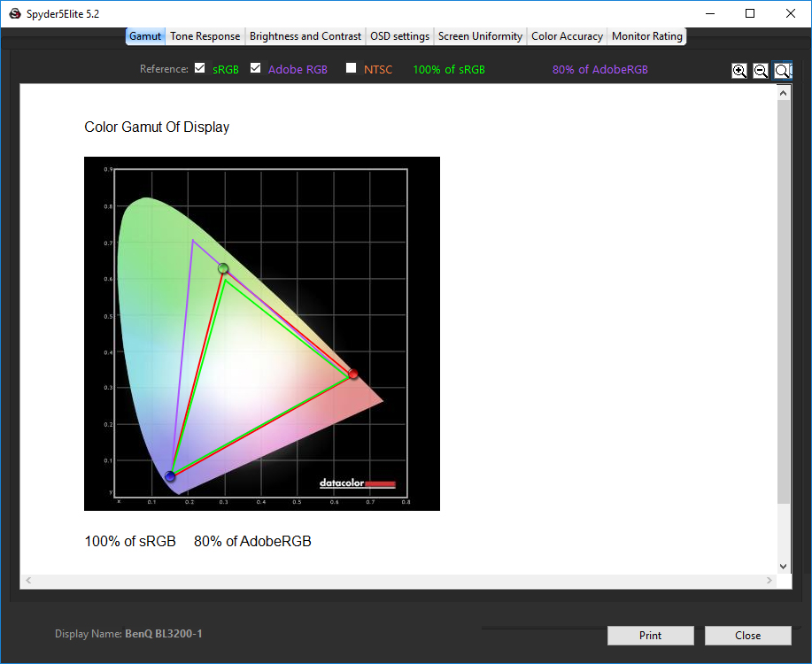Screen dimensions: 812x664
Task: Click the zoom-to-fit magnifier icon
Action: [x=782, y=71]
